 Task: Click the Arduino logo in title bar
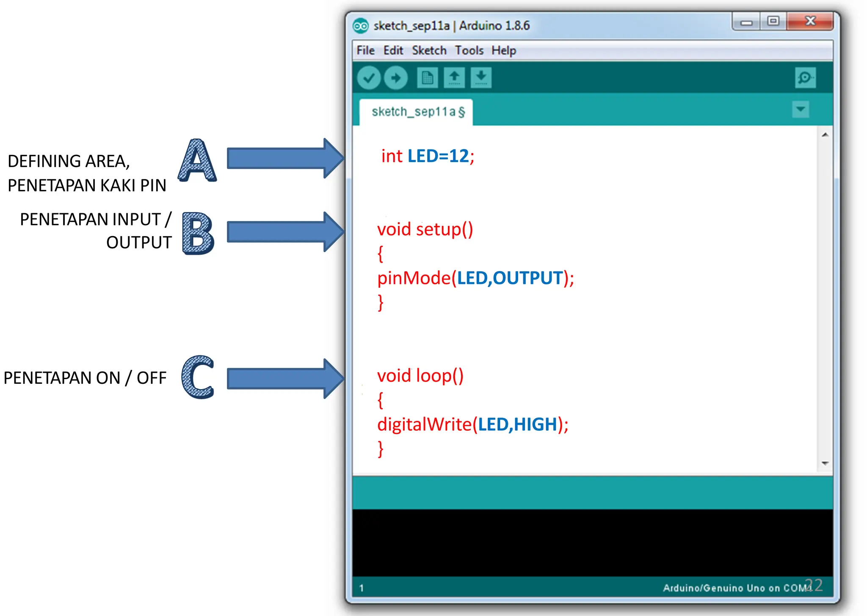click(360, 26)
